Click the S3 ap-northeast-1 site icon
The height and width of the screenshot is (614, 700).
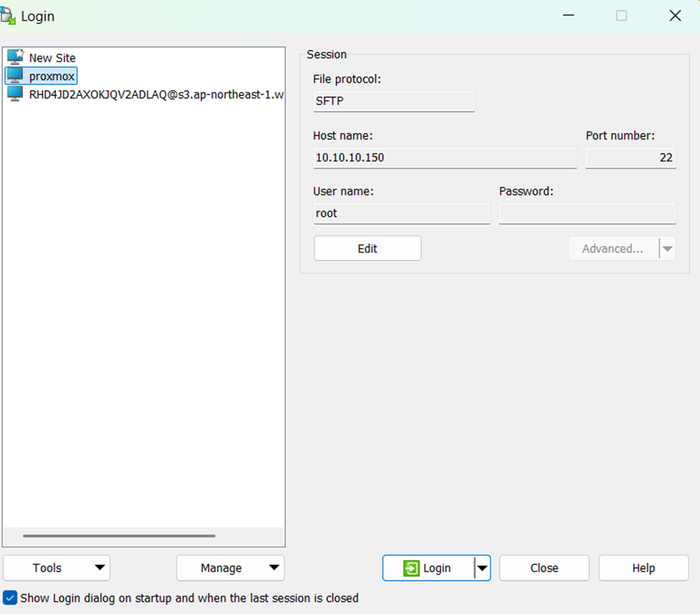point(15,94)
